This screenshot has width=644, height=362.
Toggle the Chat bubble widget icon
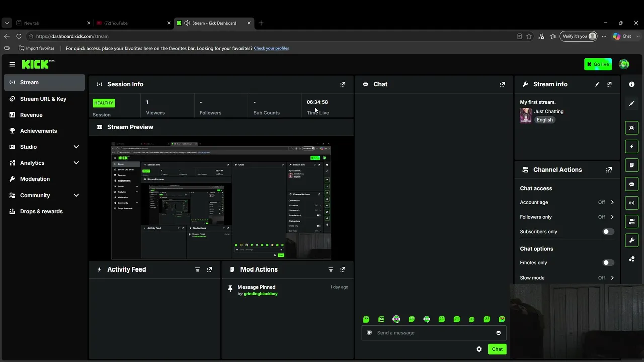632,184
